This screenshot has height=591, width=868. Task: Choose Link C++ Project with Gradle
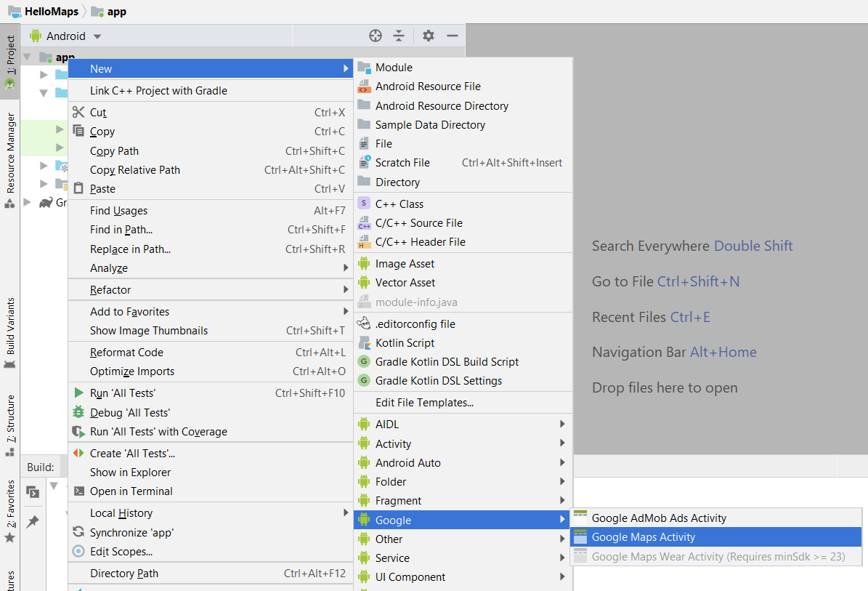click(211, 90)
